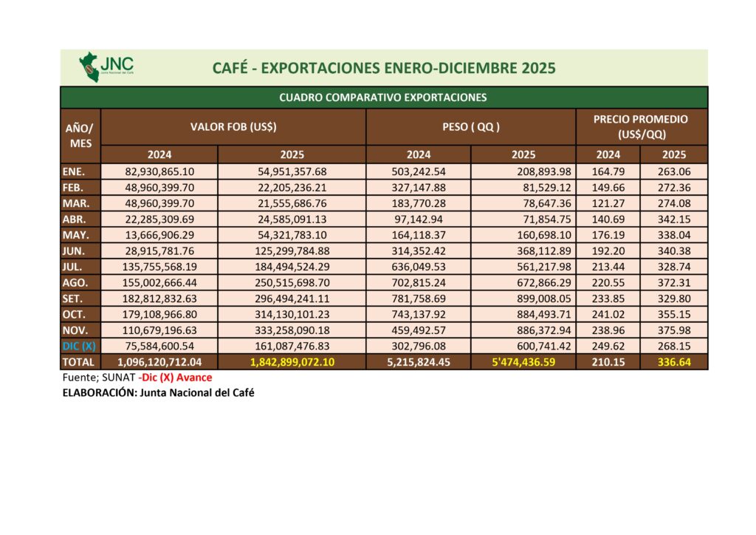756x535 pixels.
Task: Click the JNC logo in the header
Action: 106,67
